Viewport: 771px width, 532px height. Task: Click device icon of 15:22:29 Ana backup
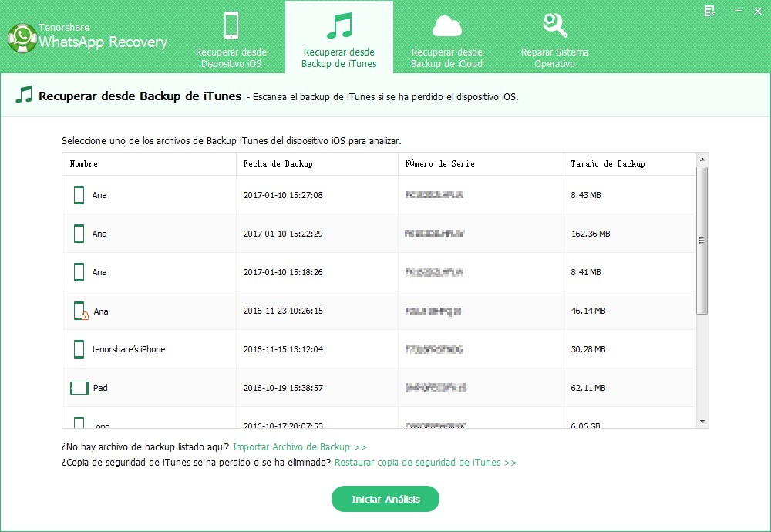[x=79, y=234]
